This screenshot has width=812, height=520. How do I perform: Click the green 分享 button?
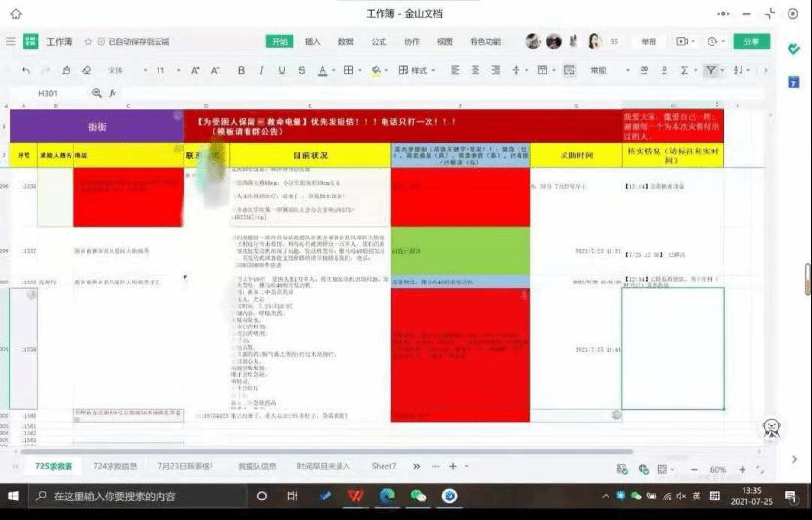[x=751, y=42]
